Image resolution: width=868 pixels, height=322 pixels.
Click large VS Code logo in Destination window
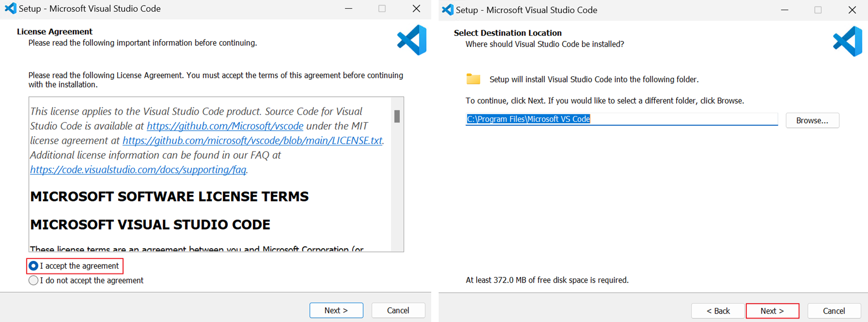pos(848,41)
